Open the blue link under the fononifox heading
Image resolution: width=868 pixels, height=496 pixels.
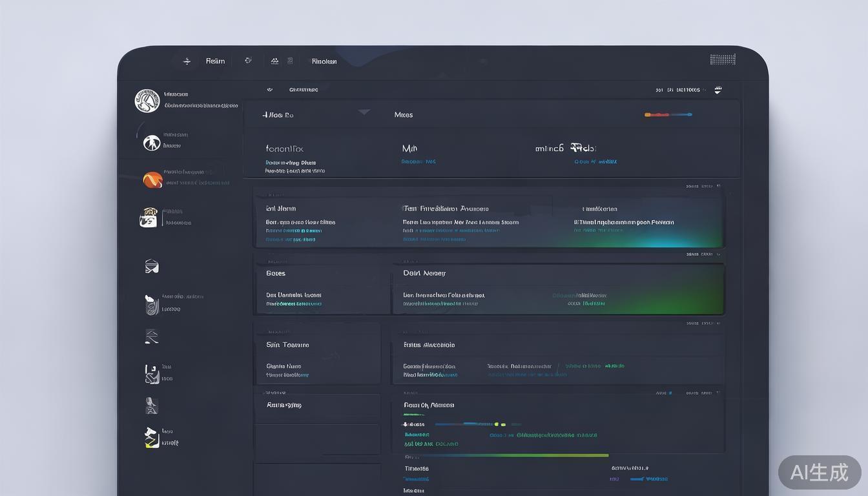click(291, 163)
